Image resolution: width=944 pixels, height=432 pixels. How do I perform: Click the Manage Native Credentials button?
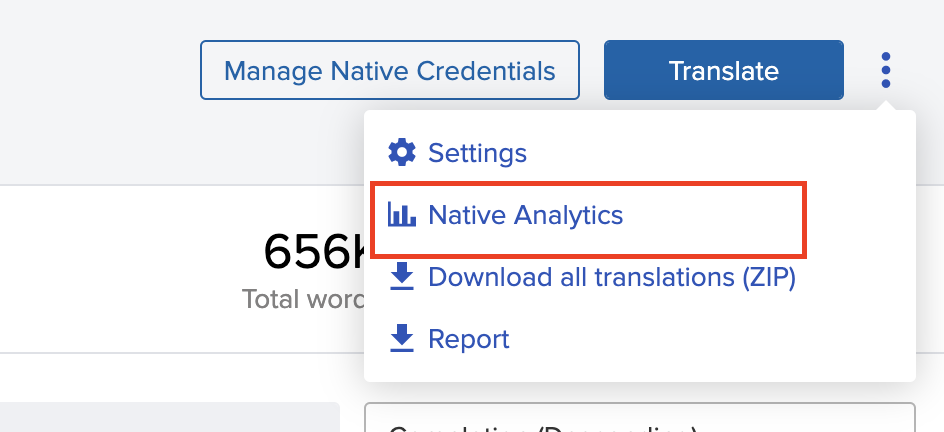[x=390, y=70]
